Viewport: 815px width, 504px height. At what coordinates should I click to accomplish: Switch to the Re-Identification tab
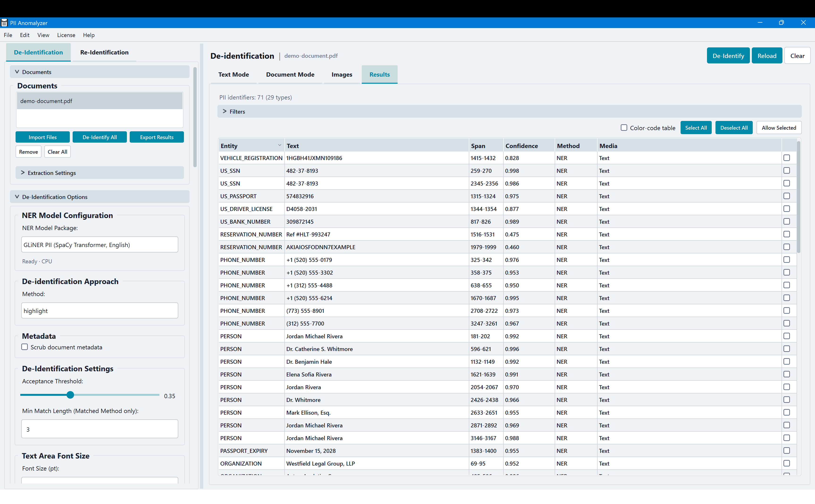104,52
